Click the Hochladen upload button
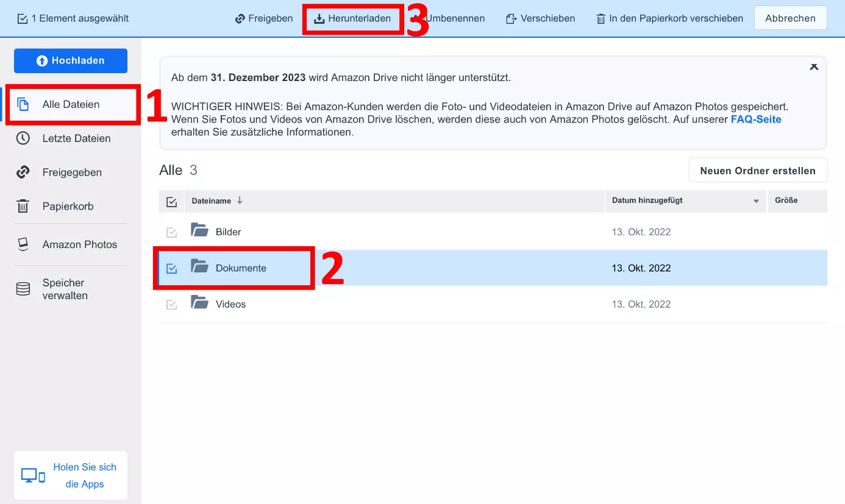845x504 pixels. tap(71, 61)
